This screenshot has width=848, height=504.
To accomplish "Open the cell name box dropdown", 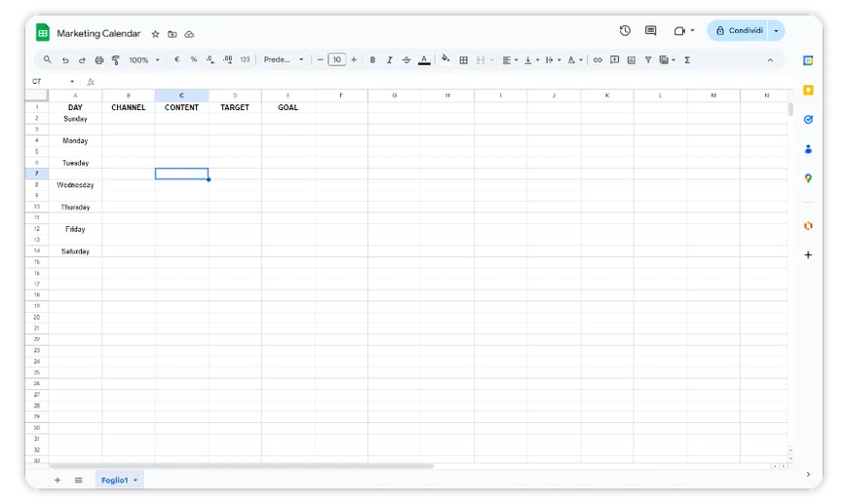I will point(72,82).
